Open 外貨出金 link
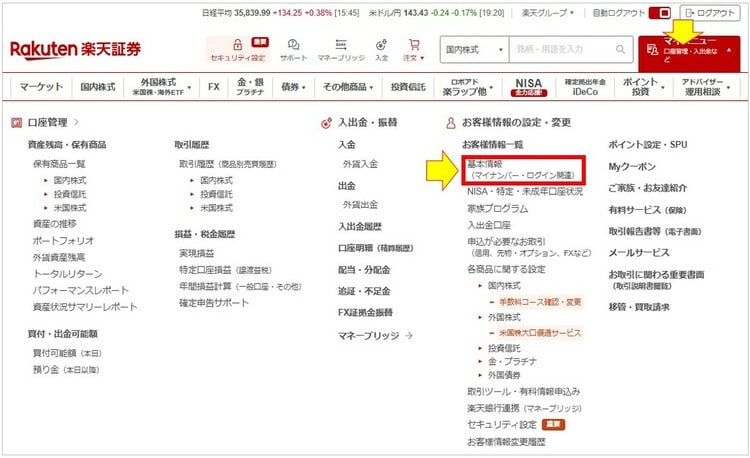The image size is (750, 458). point(360,205)
